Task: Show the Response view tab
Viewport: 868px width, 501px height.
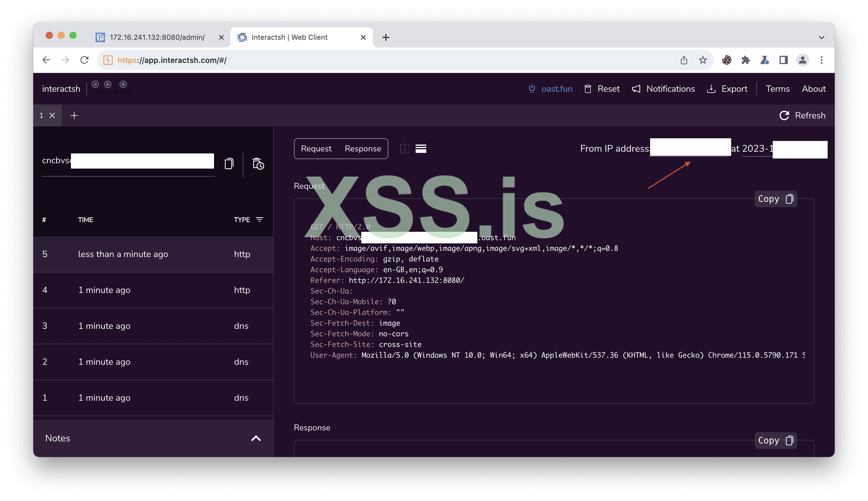Action: [363, 149]
